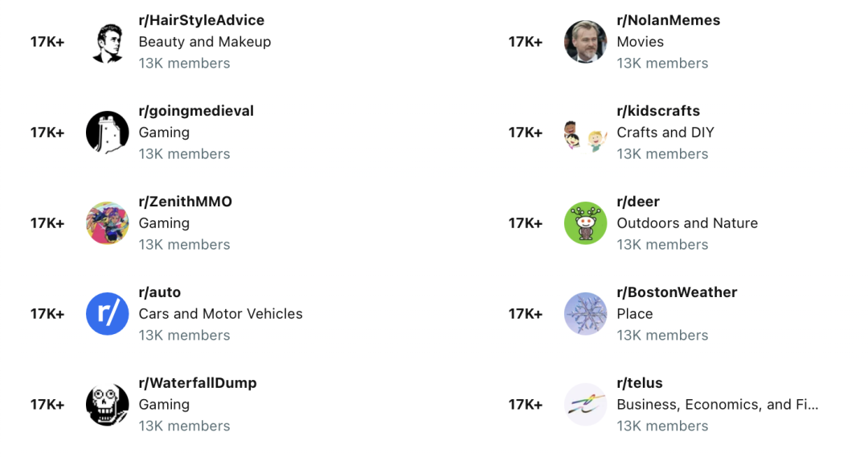868x457 pixels.
Task: Open the r/HairStyleAdvice community link
Action: point(201,20)
